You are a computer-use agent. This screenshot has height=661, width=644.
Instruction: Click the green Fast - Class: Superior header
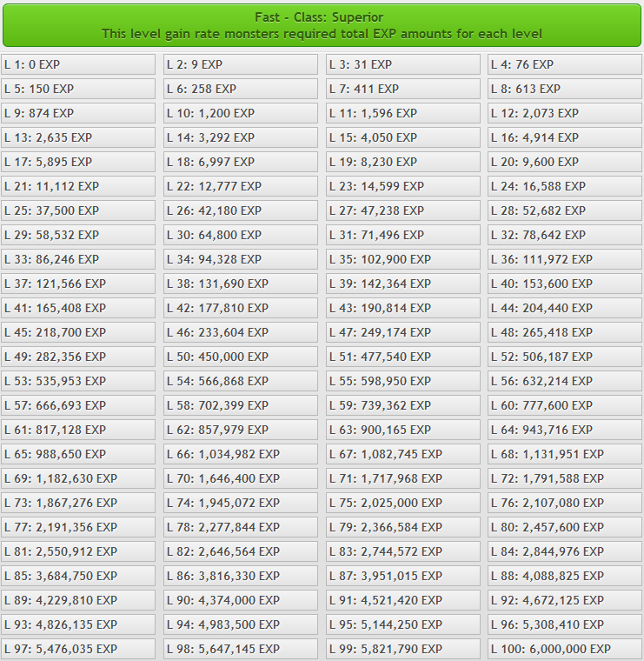[x=322, y=25]
